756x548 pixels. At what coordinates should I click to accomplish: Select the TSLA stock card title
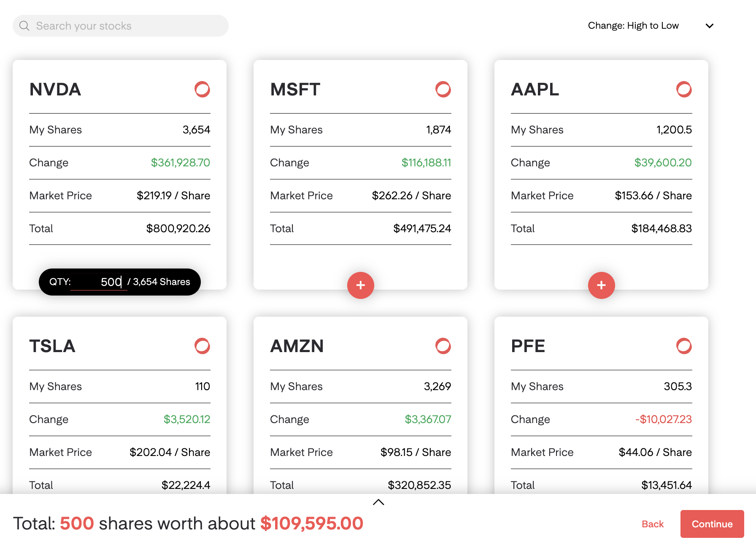(52, 346)
